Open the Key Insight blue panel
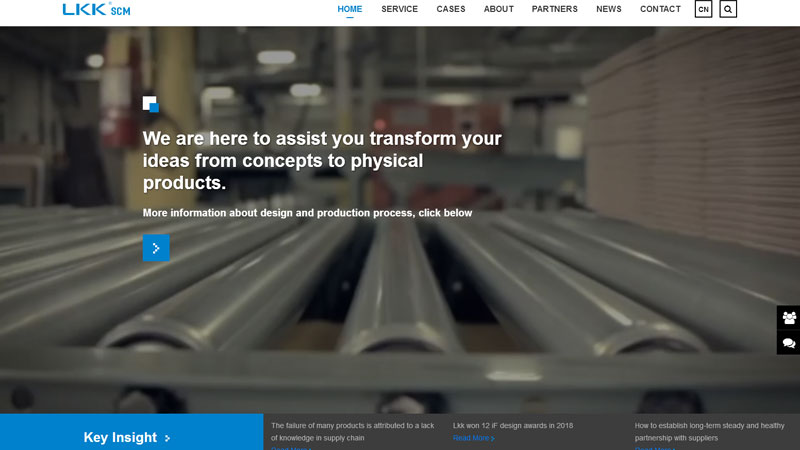 tap(130, 434)
